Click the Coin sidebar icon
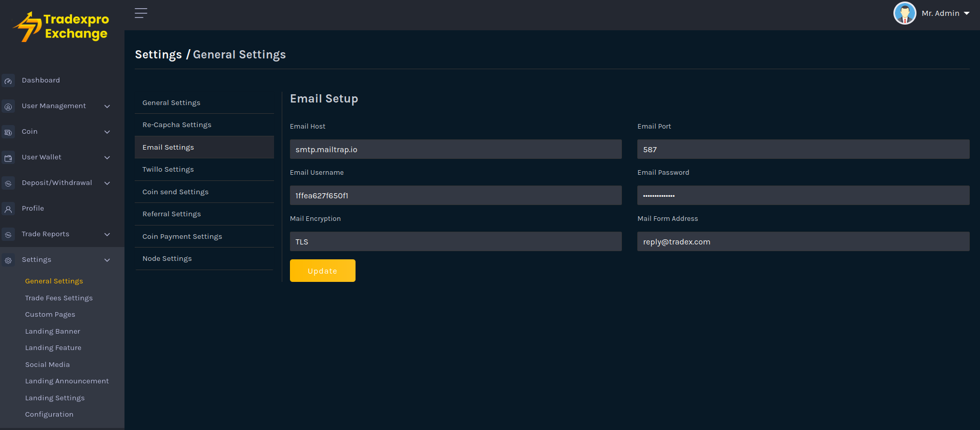 (8, 132)
